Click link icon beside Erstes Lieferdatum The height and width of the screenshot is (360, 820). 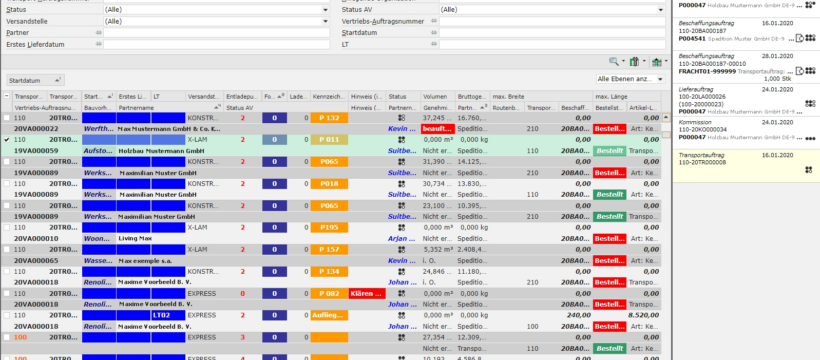(98, 44)
